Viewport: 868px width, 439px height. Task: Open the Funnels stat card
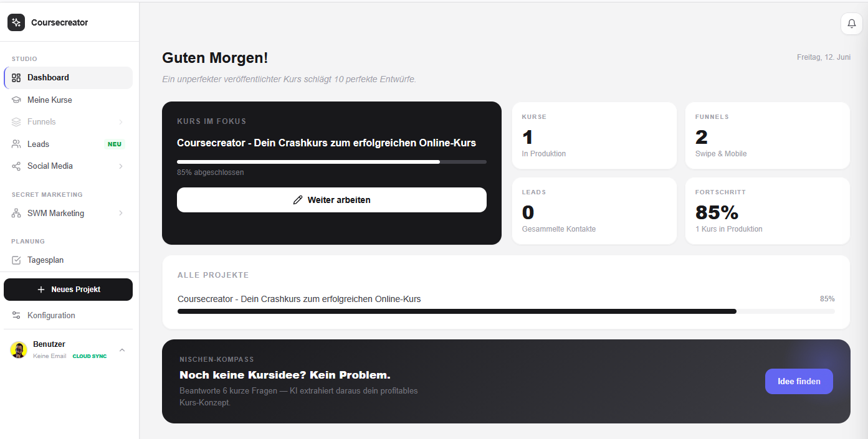(768, 135)
